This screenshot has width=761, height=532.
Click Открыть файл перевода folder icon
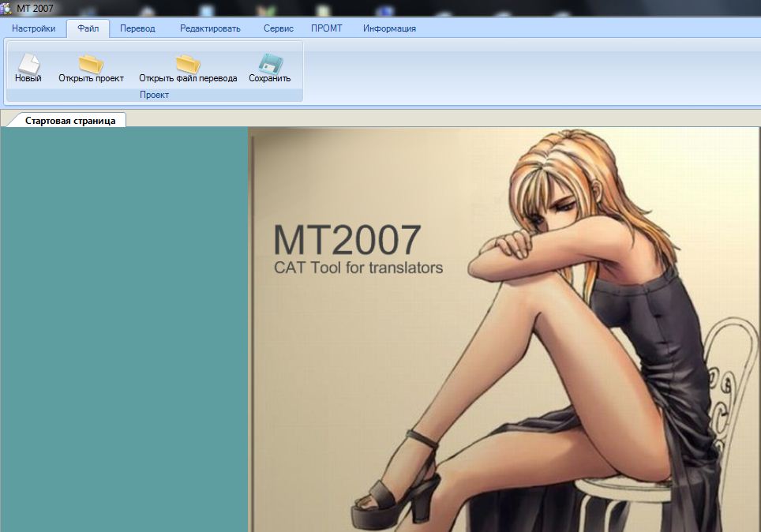[189, 64]
